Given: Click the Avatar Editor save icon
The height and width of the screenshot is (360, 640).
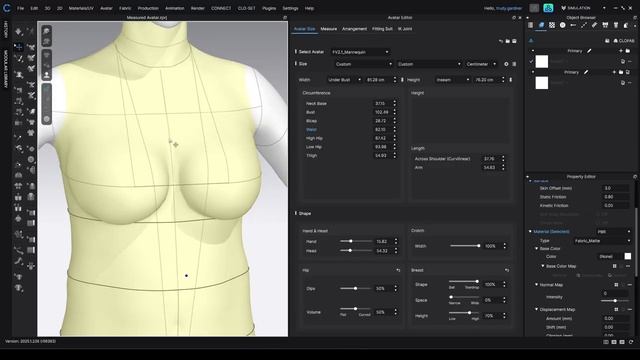Looking at the screenshot, I should coord(514,41).
